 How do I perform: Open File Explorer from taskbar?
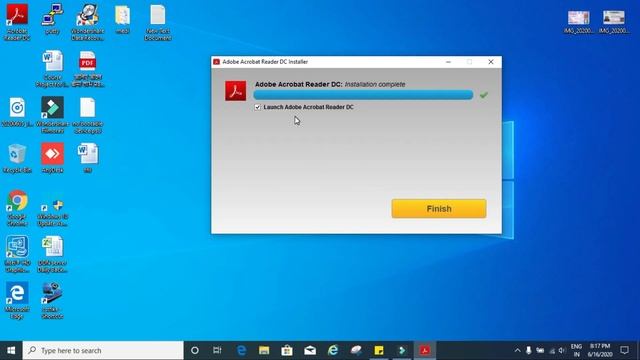click(264, 350)
